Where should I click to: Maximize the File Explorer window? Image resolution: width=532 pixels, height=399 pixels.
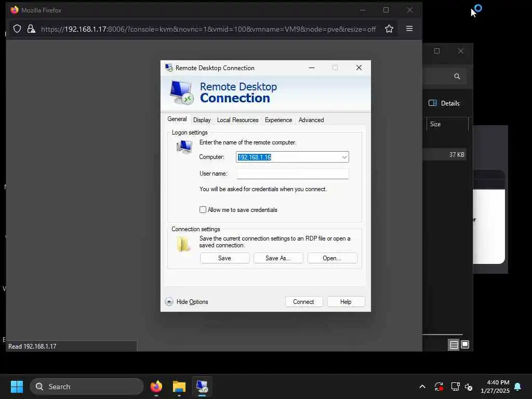tap(436, 51)
